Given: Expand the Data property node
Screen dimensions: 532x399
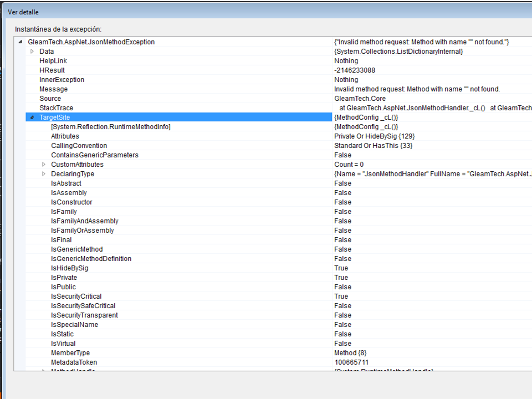Looking at the screenshot, I should (32, 52).
